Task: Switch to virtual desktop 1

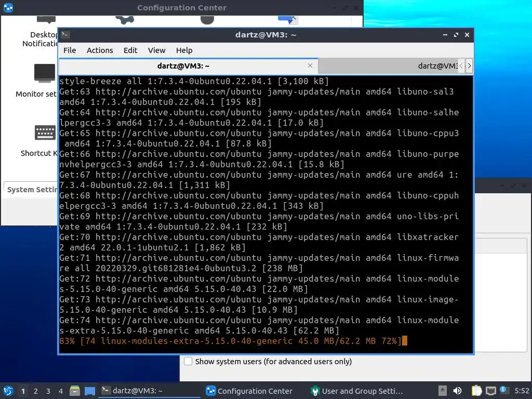Action: coord(23,391)
